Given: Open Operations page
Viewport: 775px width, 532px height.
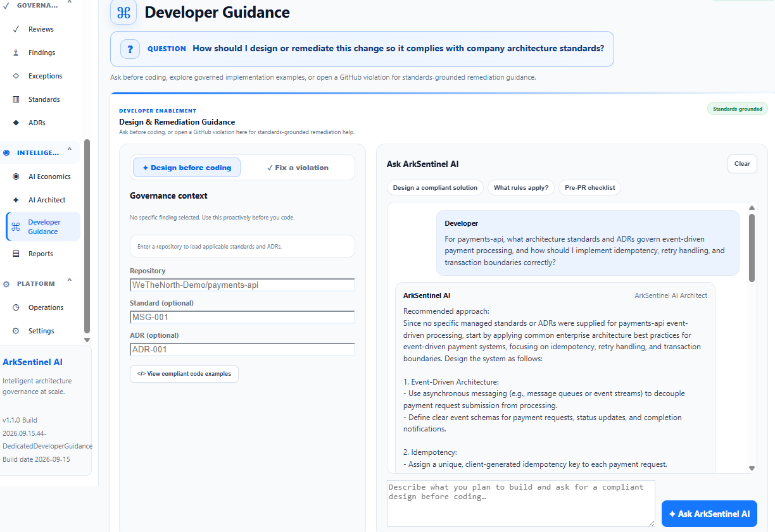Looking at the screenshot, I should (x=46, y=307).
